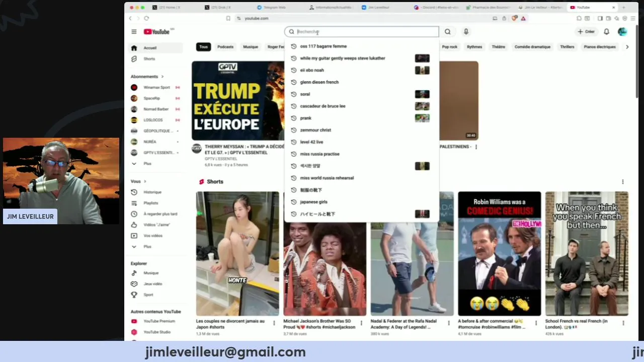644x362 pixels.
Task: Switch to the Discord browser tab
Action: (x=436, y=8)
